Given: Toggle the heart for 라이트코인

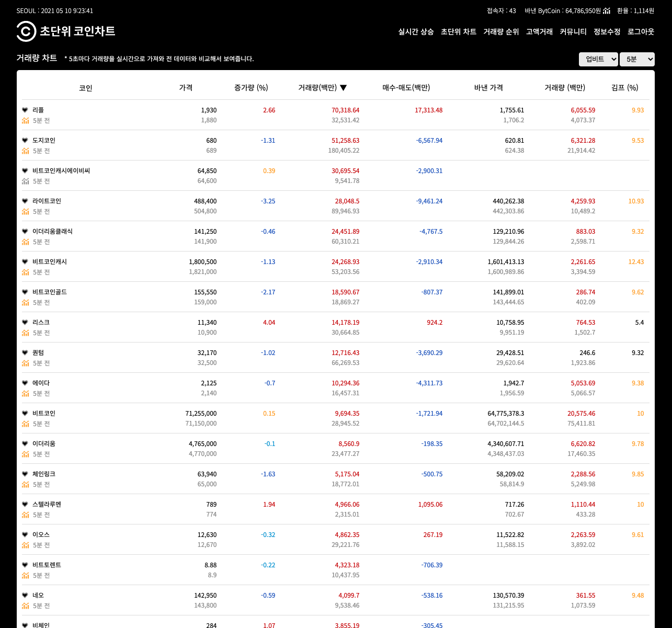Looking at the screenshot, I should tap(25, 201).
